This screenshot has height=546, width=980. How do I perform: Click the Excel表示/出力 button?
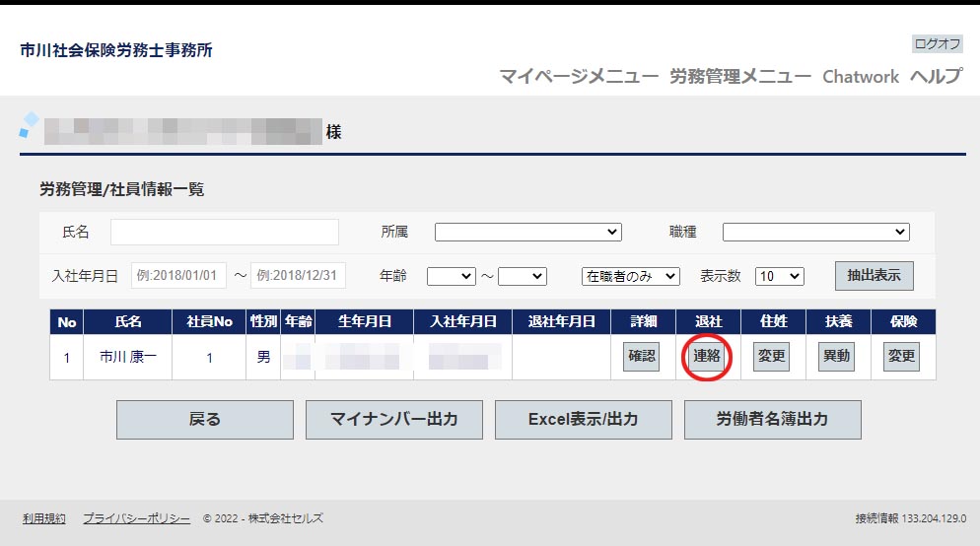584,419
